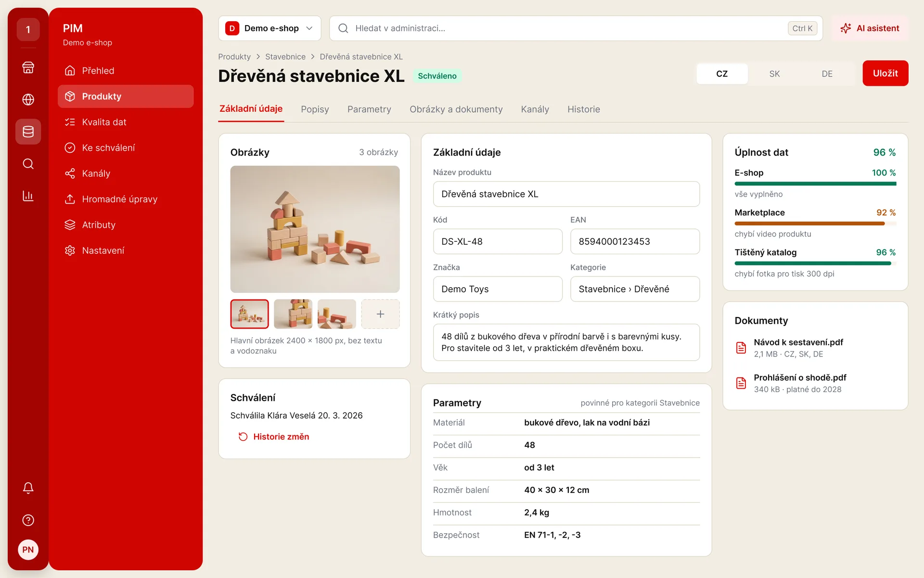Click the Schváleno status badge

(437, 76)
